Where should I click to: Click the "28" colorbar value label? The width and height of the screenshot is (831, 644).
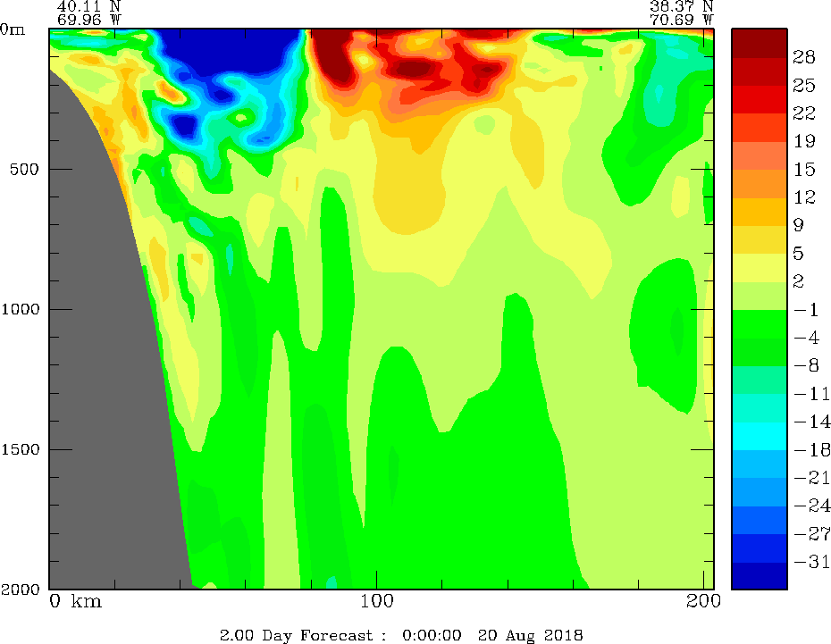click(x=804, y=56)
